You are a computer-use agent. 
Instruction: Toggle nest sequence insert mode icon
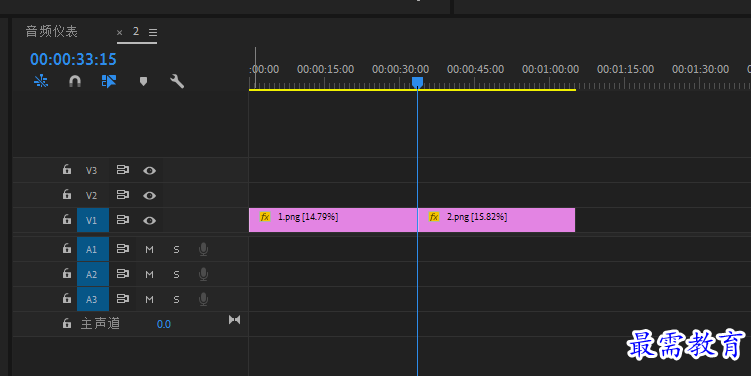click(x=41, y=81)
